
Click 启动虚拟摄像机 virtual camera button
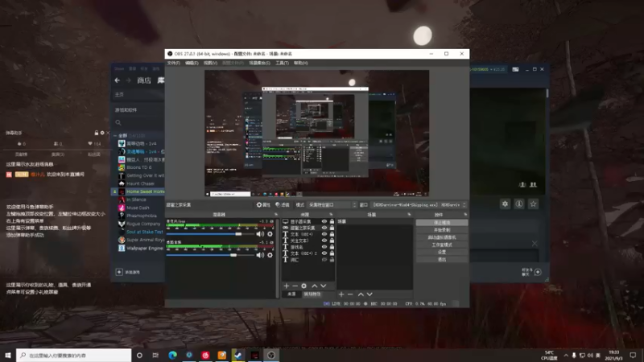pos(442,237)
